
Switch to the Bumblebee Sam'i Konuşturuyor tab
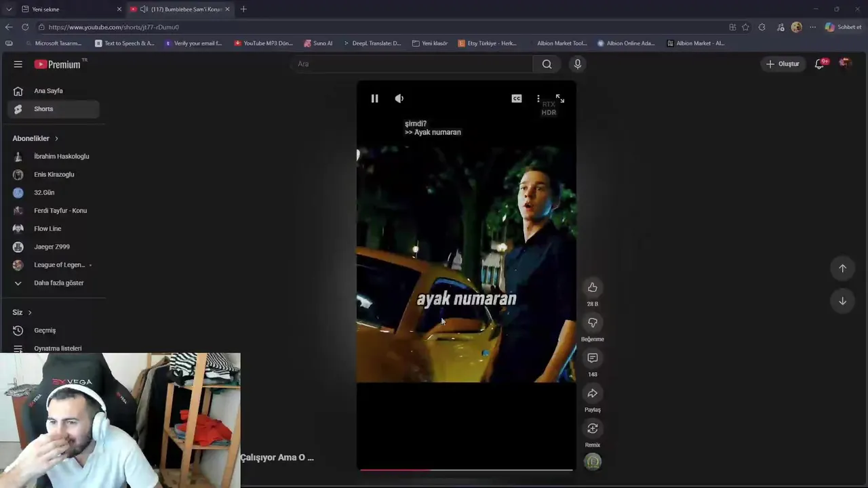coord(180,9)
